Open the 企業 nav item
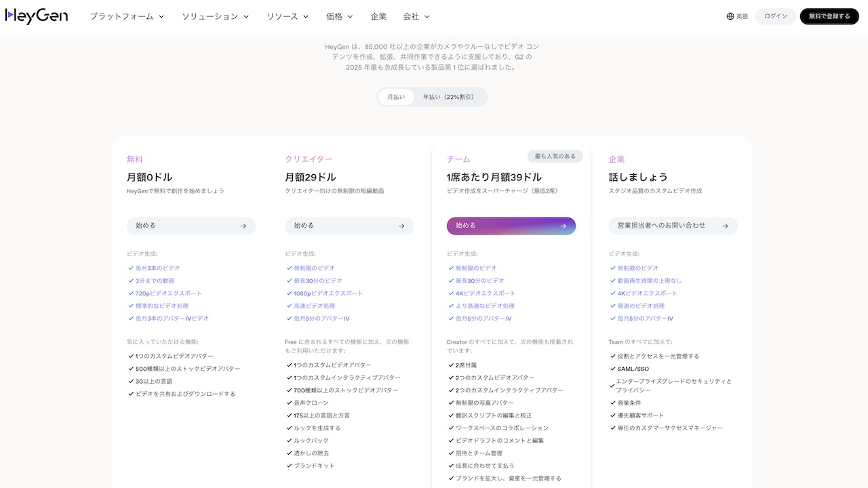 pos(378,16)
